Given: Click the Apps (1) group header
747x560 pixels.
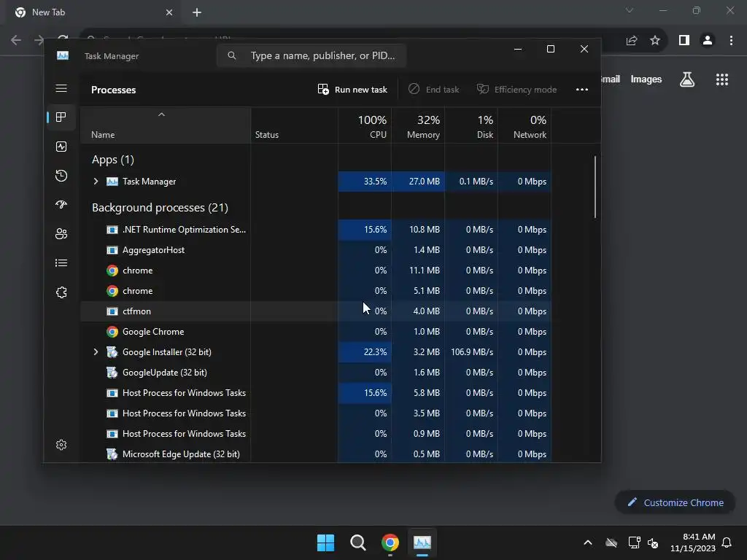Looking at the screenshot, I should [x=113, y=160].
